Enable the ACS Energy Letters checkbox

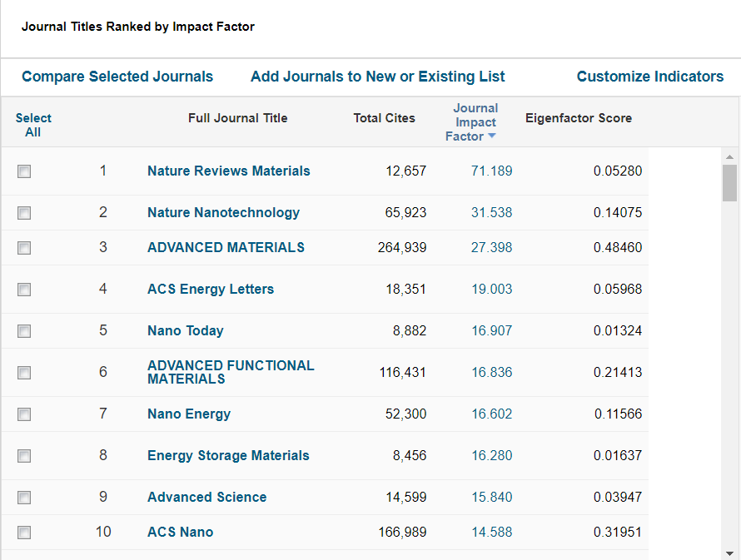click(24, 290)
